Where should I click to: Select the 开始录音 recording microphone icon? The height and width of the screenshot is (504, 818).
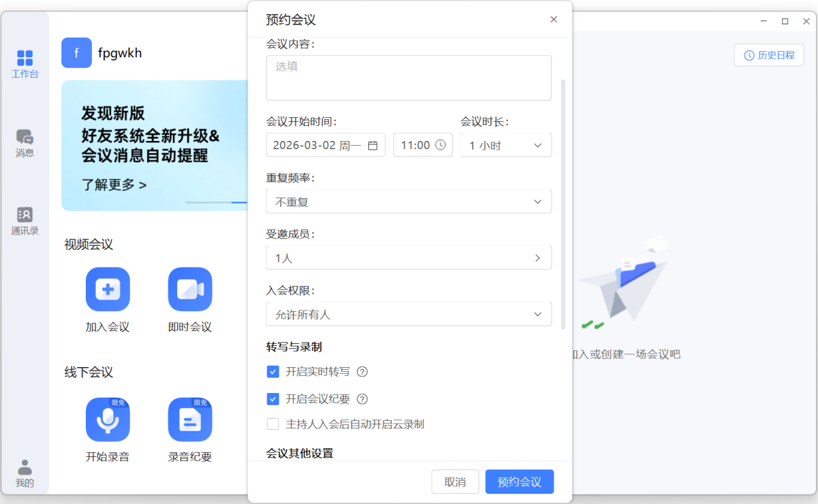tap(107, 419)
